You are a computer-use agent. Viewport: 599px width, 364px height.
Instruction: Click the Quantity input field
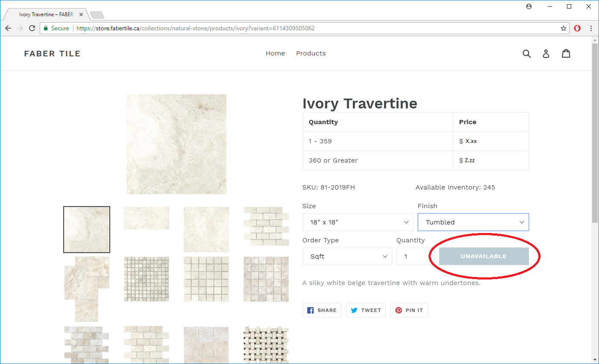point(416,256)
